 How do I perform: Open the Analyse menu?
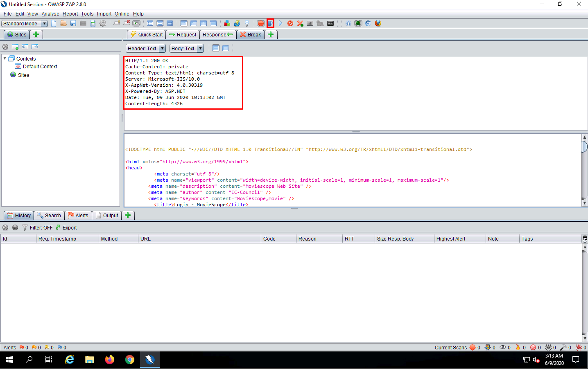50,13
